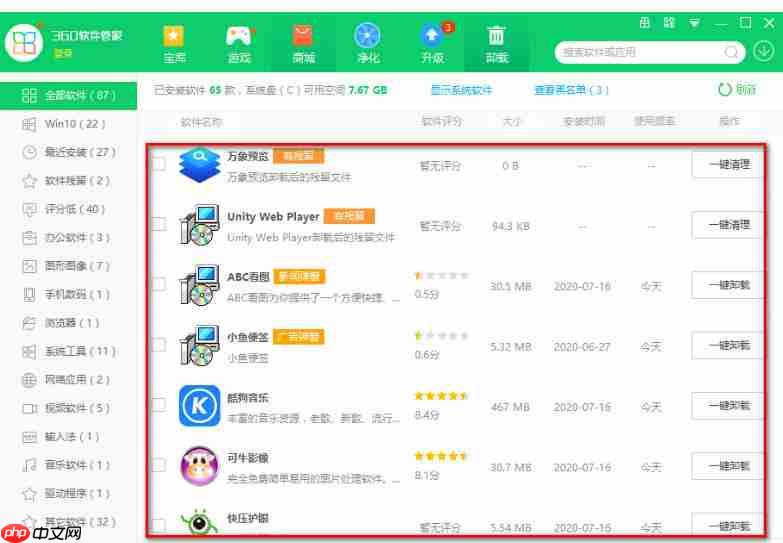Click the 登录 login link

coord(62,53)
